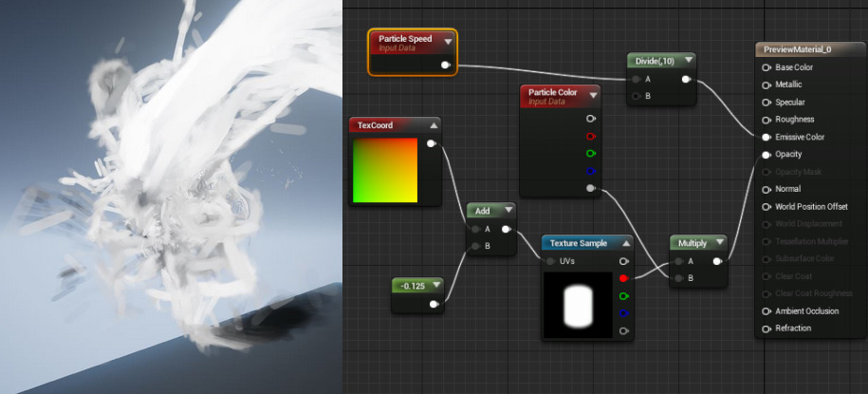Click the Metallic material input pin
Screen dimensions: 868x394
(x=766, y=84)
